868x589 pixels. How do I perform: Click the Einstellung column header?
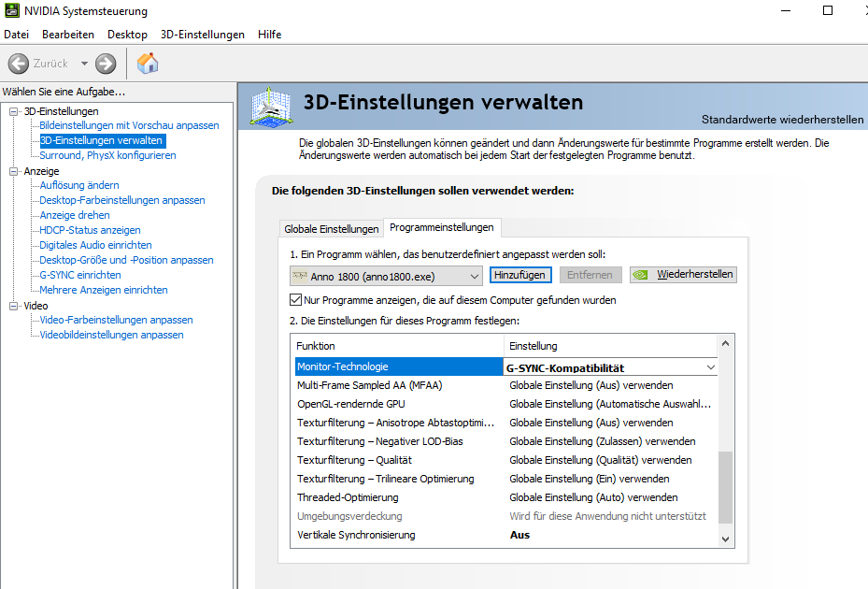[x=610, y=346]
